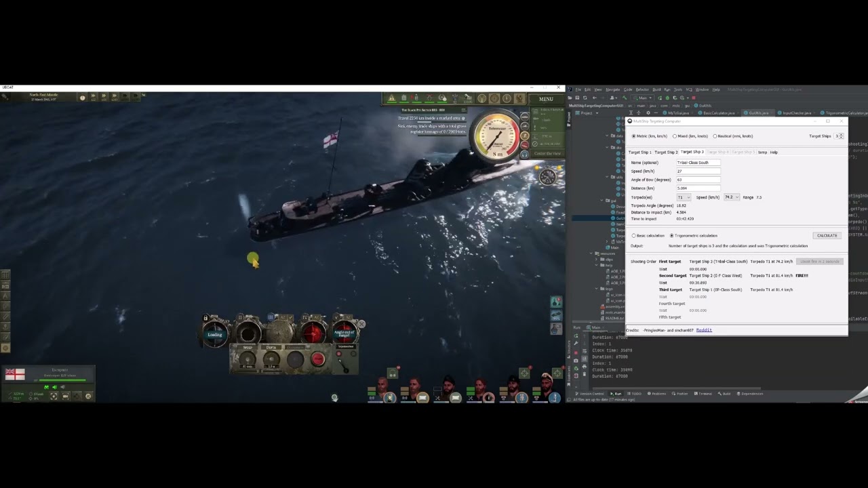Screen dimensions: 868x488
Task: Select torpedo tube I showing Loading
Action: pyautogui.click(x=215, y=334)
